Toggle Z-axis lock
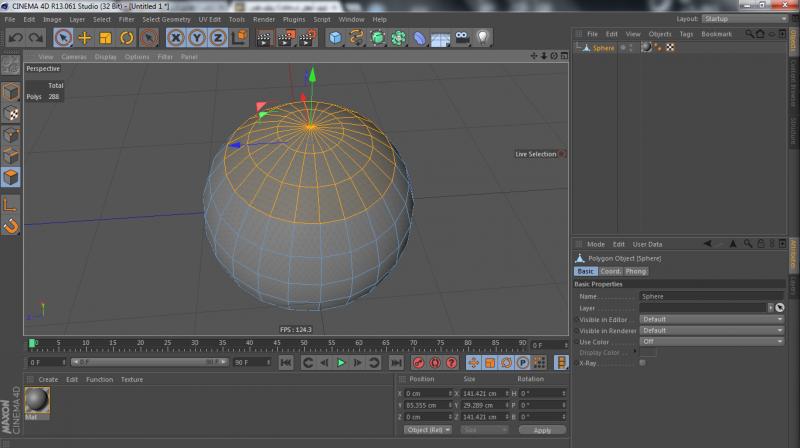 tap(220, 38)
